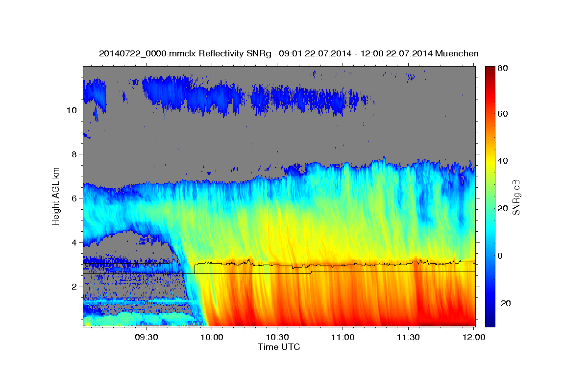Click the 'Height AGL km' axis label
This screenshot has height=392, width=588.
coord(56,196)
